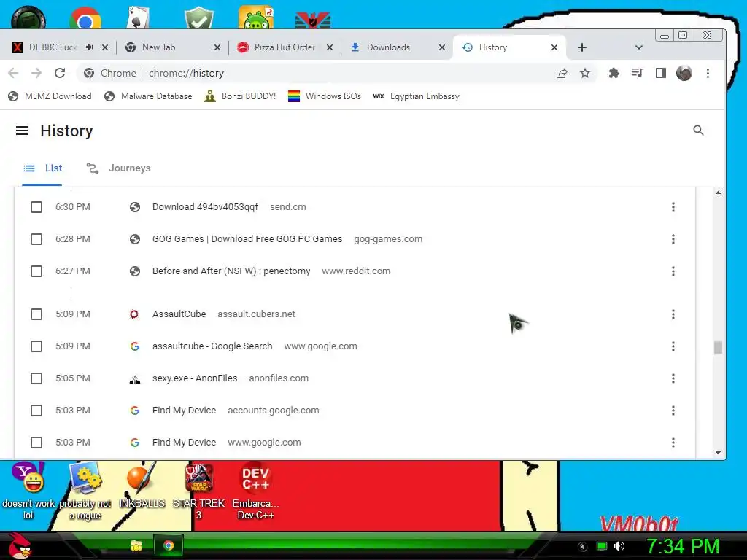Screen dimensions: 747x560
Task: Open actions menu for assaultcube Google Search
Action: coord(673,346)
